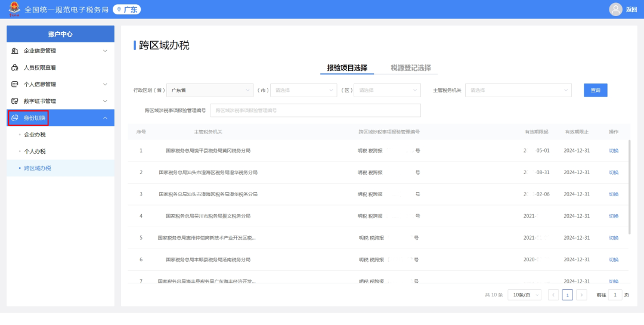Collapse the 身份切换 menu chevron
Screen dimensions: 644x325
(105, 118)
